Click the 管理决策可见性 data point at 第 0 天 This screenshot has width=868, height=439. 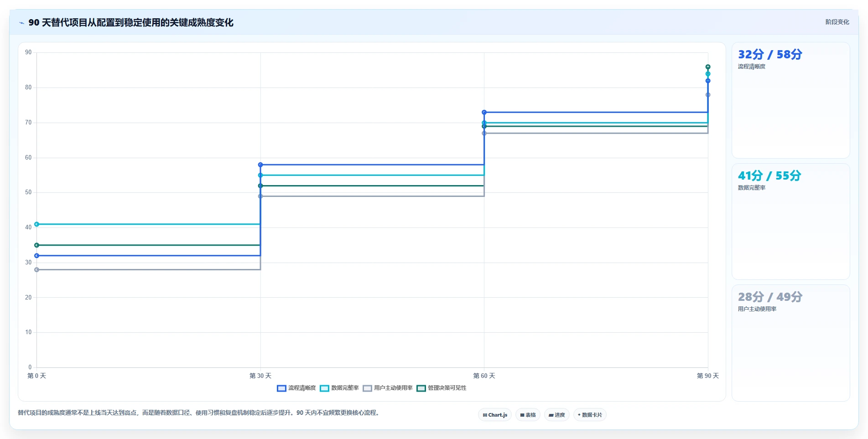pos(36,245)
